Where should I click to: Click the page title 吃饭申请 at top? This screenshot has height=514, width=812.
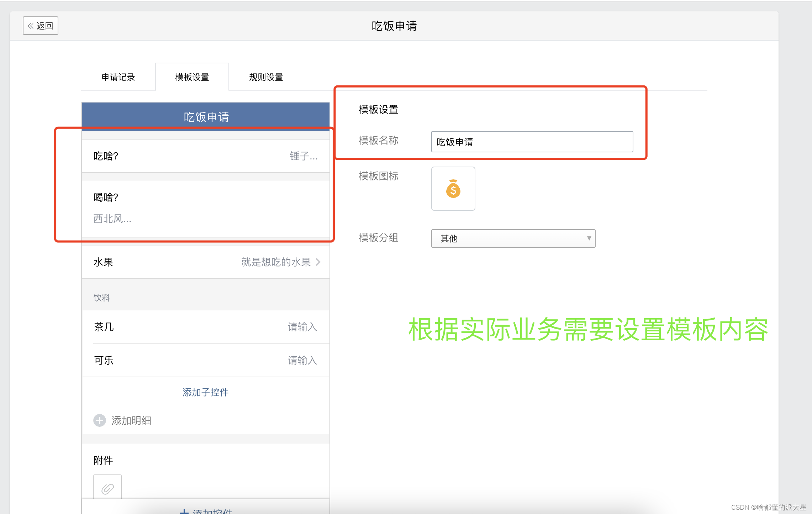click(394, 26)
